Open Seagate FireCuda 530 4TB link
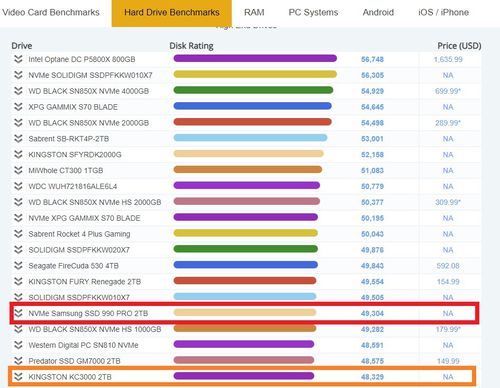 coord(73,266)
